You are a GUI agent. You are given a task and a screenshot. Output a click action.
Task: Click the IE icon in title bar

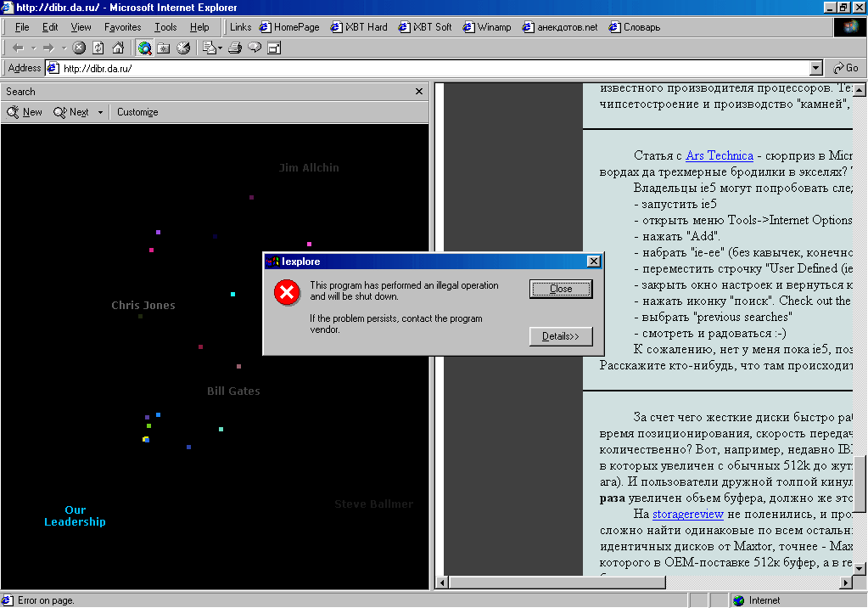7,7
